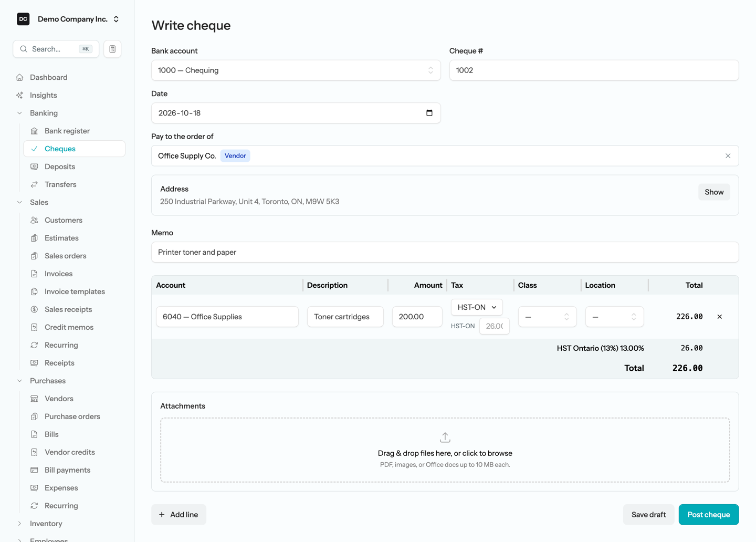Save the cheque as draft
Screen dimensions: 756x542
tap(648, 515)
